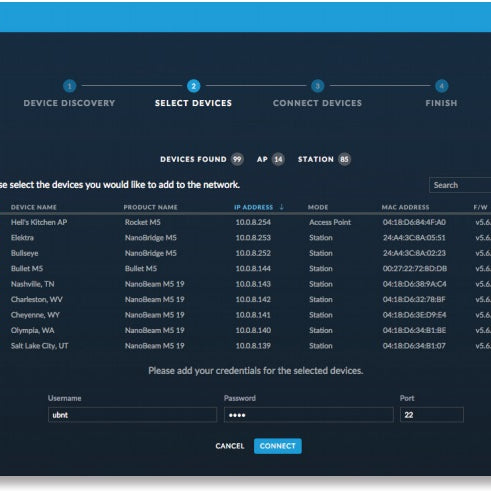
Task: Click step 3 circle for Connect Devices
Action: pos(317,86)
